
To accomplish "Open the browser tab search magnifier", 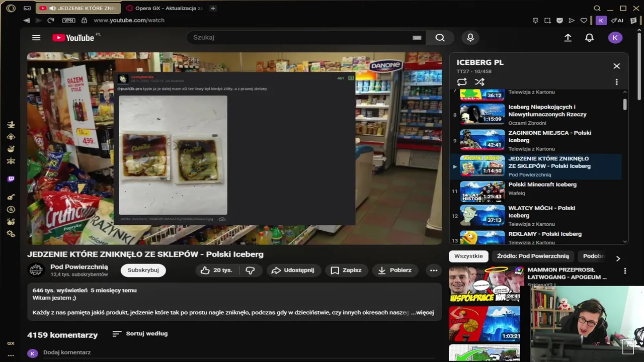I will [597, 8].
